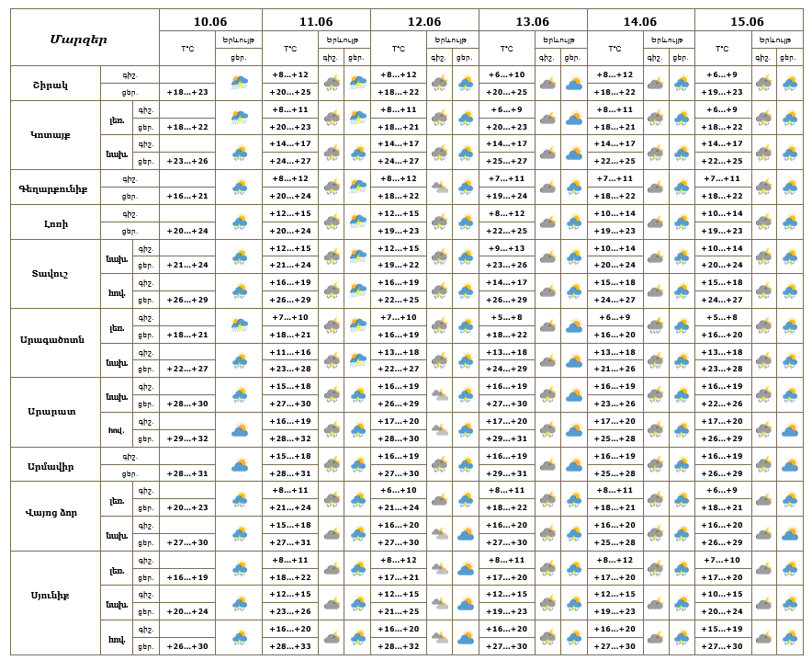Click Armavir sunny-cloud icon for 10.06
Image resolution: width=812 pixels, height=660 pixels.
click(x=239, y=465)
